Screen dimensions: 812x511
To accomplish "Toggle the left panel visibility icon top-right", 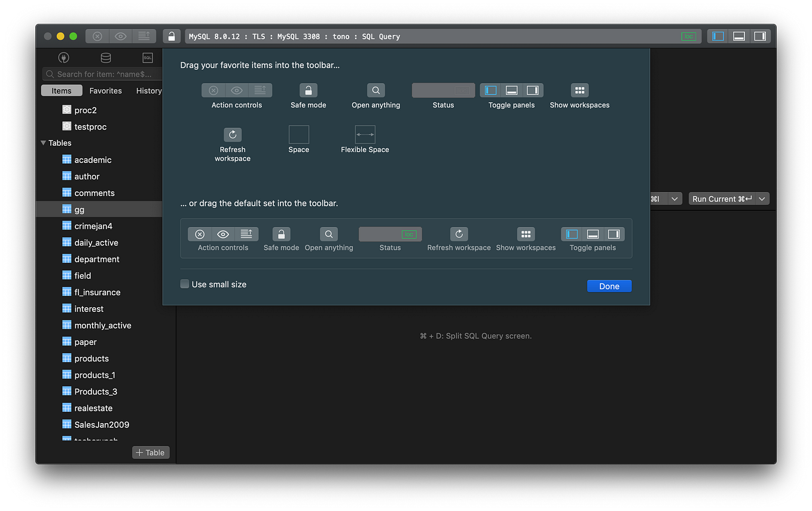I will point(716,36).
